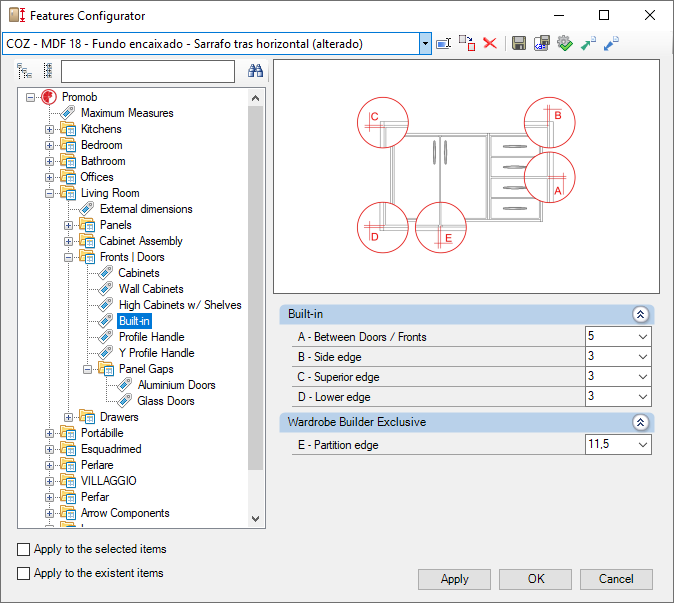Image resolution: width=674 pixels, height=603 pixels.
Task: Click the Cancel button
Action: [616, 579]
